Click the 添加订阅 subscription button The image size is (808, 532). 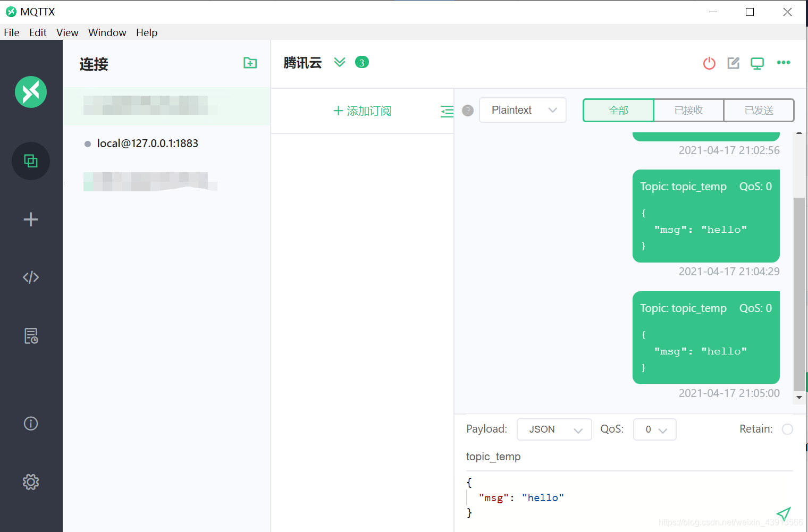362,111
